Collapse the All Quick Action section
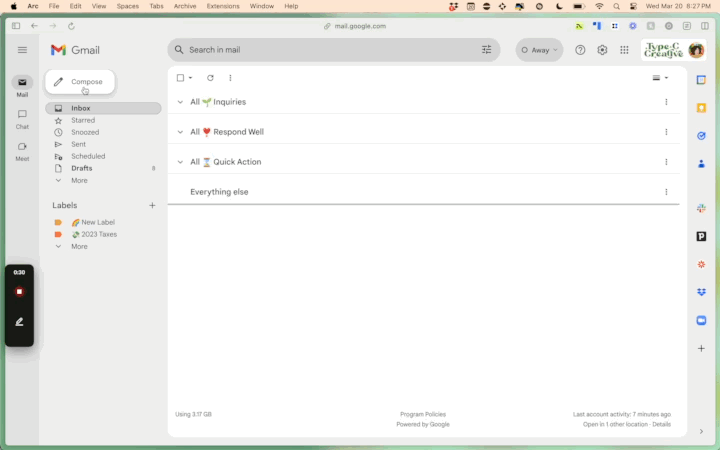This screenshot has height=450, width=720. tap(180, 162)
